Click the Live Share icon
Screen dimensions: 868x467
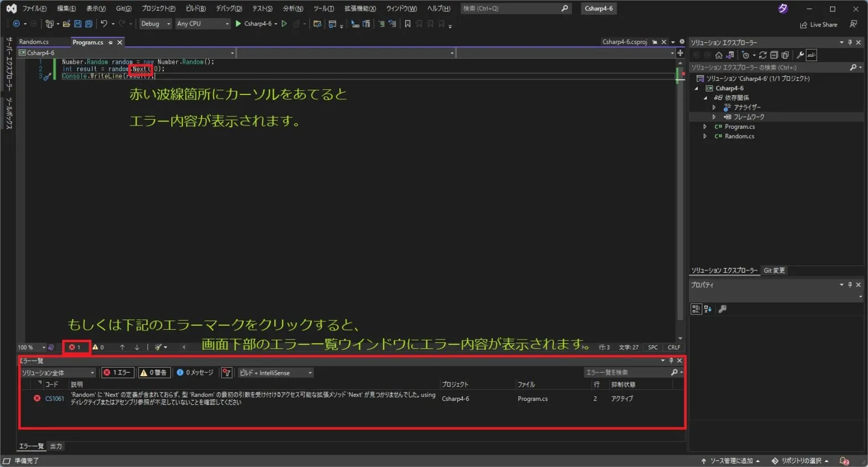coord(803,24)
